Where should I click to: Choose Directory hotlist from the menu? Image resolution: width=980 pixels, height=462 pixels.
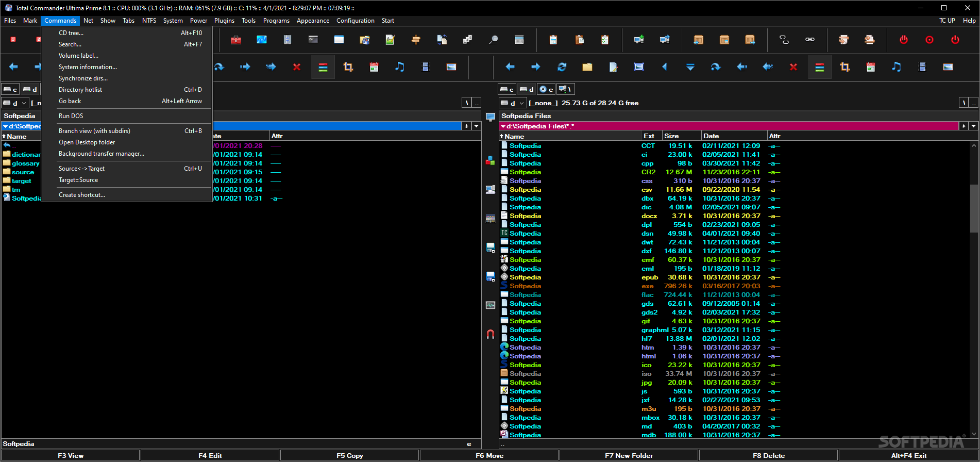127,90
